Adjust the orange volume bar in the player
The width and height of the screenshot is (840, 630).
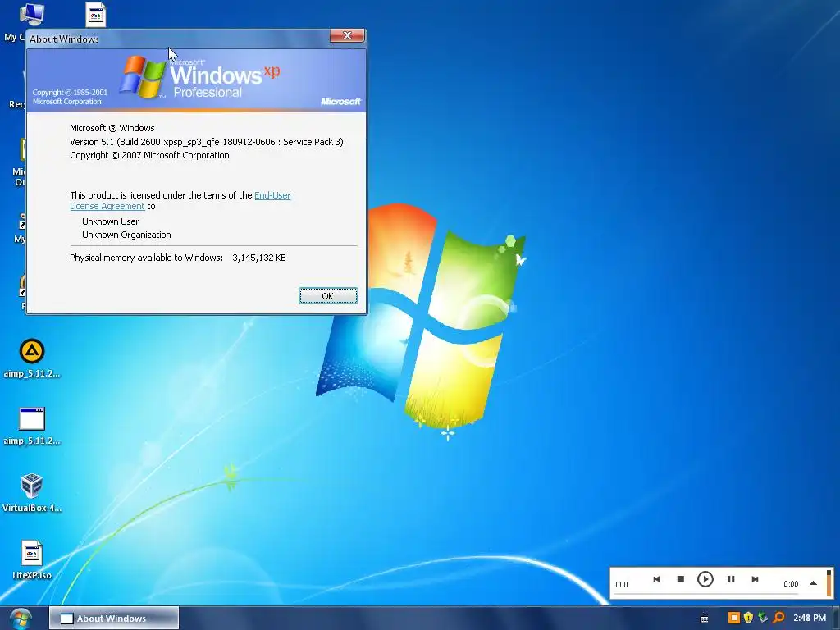point(829,583)
